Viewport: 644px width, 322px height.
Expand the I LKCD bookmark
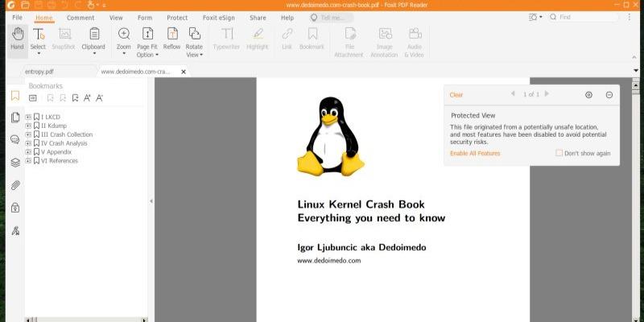(x=28, y=117)
